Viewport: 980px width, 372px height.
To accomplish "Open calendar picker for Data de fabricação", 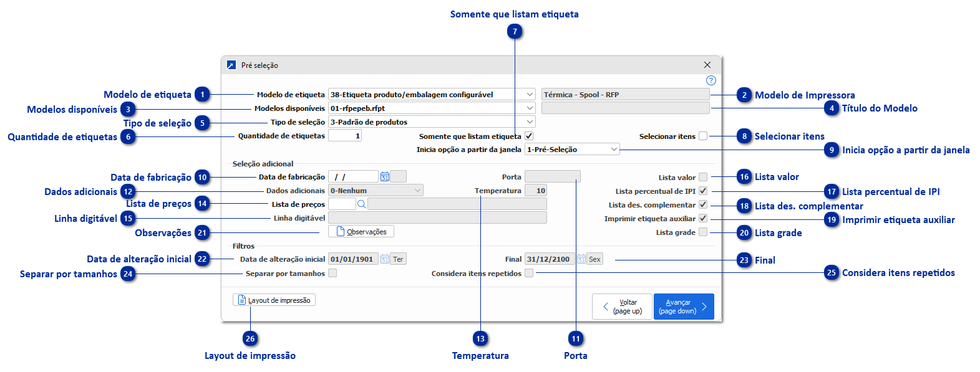I will 385,177.
